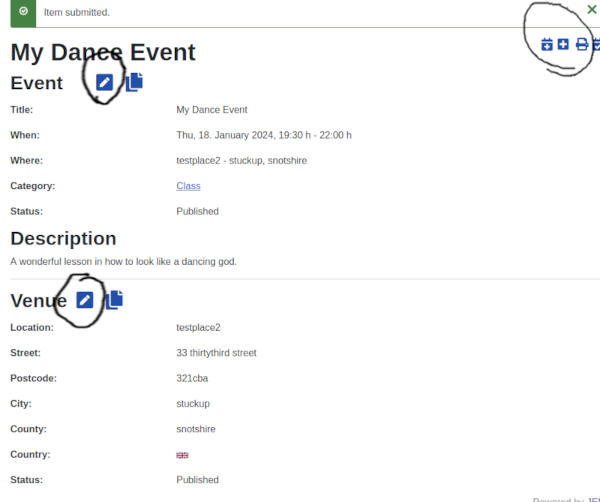Click the calendar-plus add event icon

[547, 44]
